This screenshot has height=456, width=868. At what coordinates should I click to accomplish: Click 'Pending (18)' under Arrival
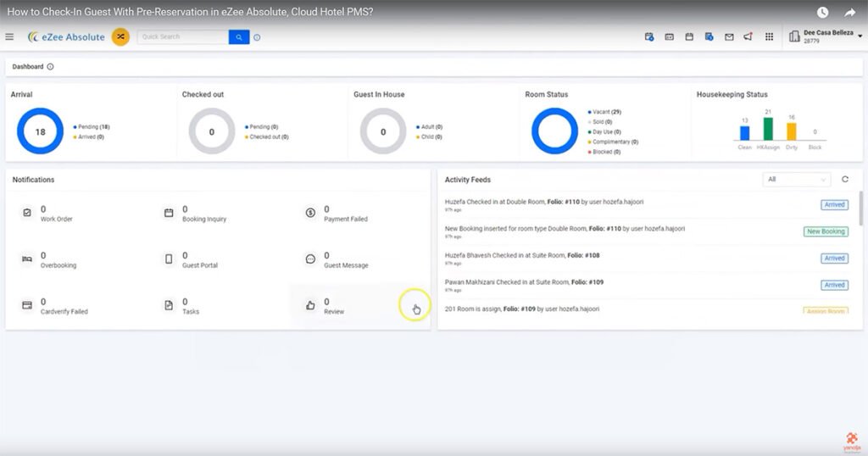click(93, 127)
